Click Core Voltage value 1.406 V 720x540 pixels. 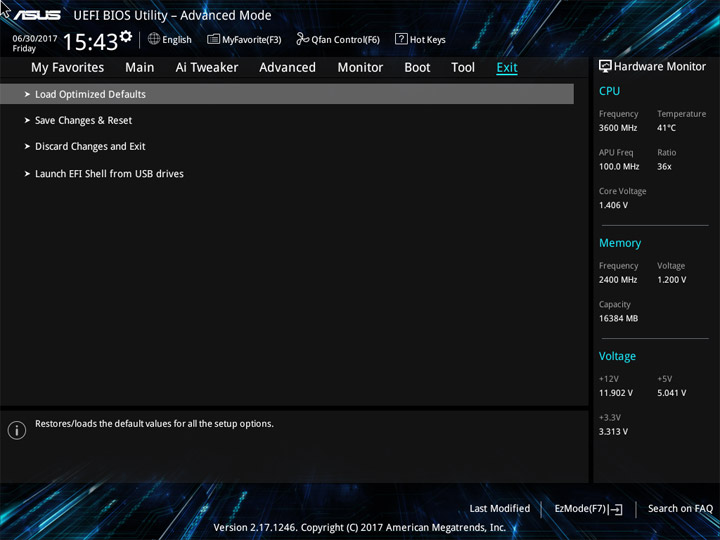613,205
